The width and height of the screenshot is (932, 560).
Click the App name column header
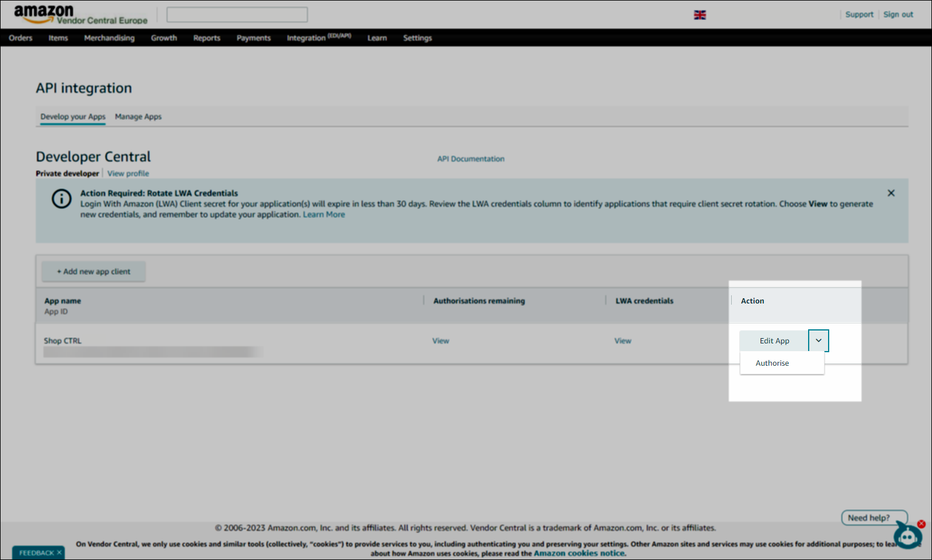63,301
